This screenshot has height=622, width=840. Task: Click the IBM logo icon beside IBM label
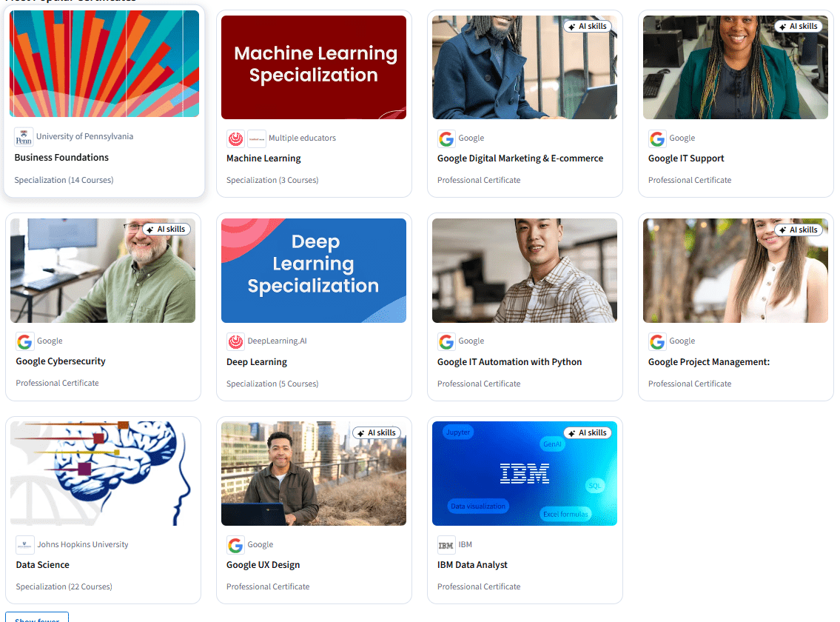click(x=446, y=545)
